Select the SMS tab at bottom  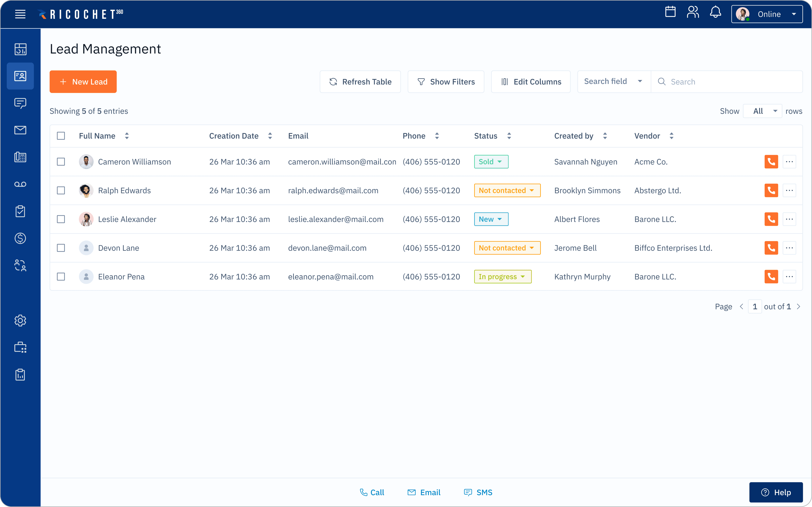[x=478, y=492]
